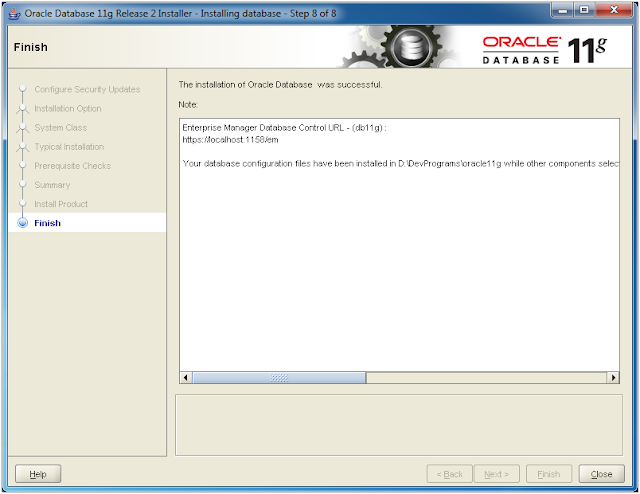Click the installation was successful message
The height and width of the screenshot is (494, 640).
(x=280, y=85)
